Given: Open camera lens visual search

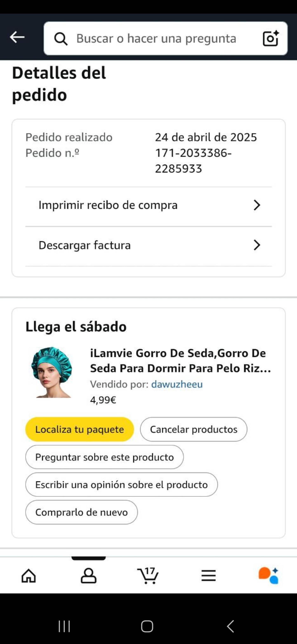Looking at the screenshot, I should coord(271,38).
